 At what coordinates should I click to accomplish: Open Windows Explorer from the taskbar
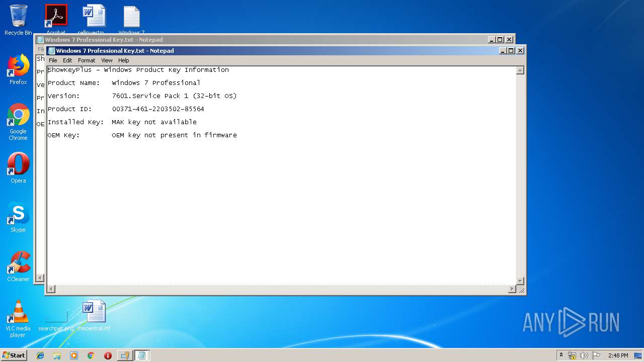pos(57,355)
